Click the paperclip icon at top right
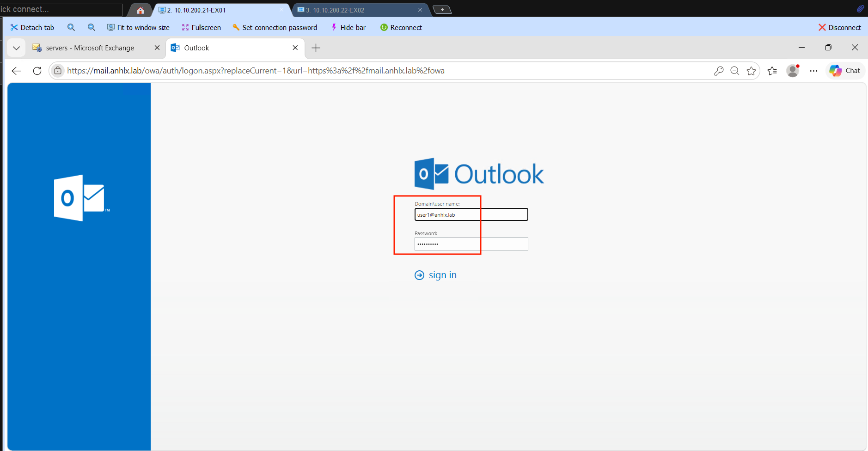Viewport: 868px width, 451px height. (x=860, y=9)
